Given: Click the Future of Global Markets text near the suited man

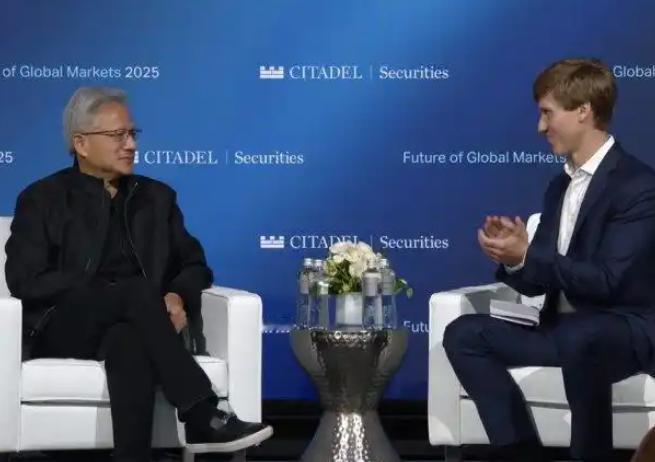Looking at the screenshot, I should pyautogui.click(x=484, y=157).
